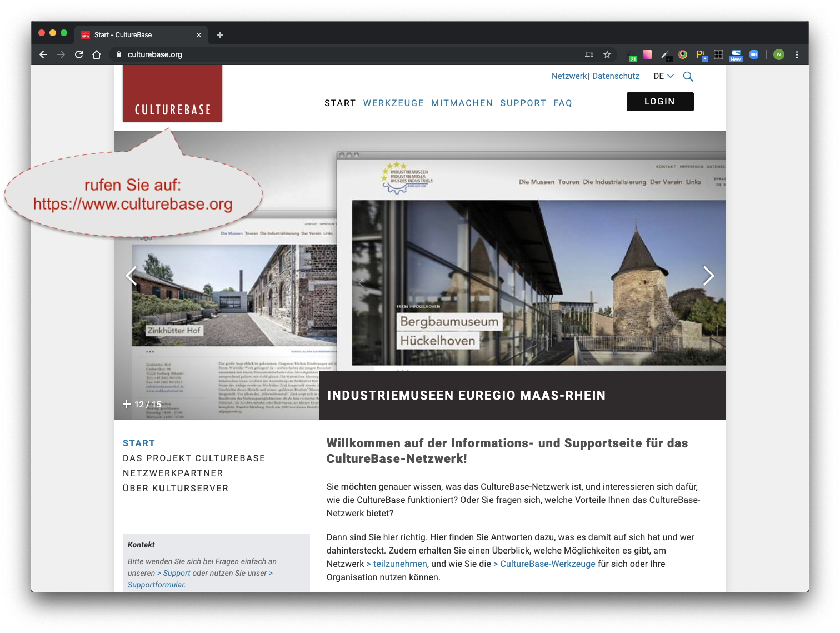Open the SUPPORT menu item
The image size is (840, 633).
[x=523, y=103]
